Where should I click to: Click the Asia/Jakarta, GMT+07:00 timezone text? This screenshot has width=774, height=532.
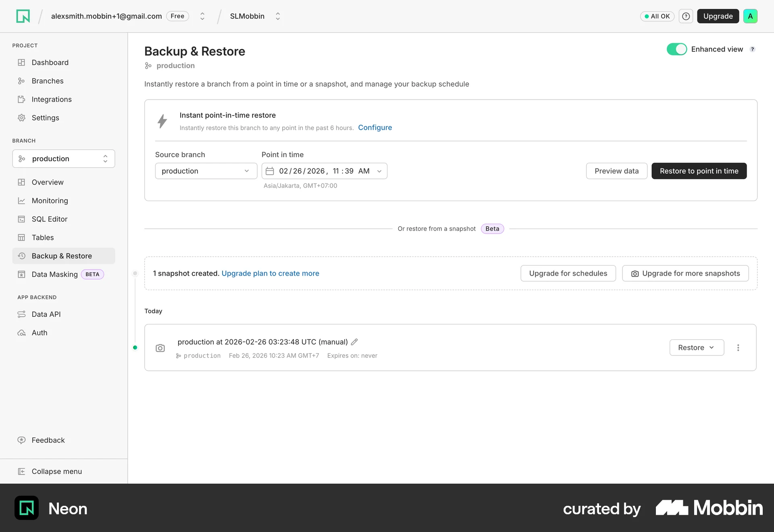point(300,186)
